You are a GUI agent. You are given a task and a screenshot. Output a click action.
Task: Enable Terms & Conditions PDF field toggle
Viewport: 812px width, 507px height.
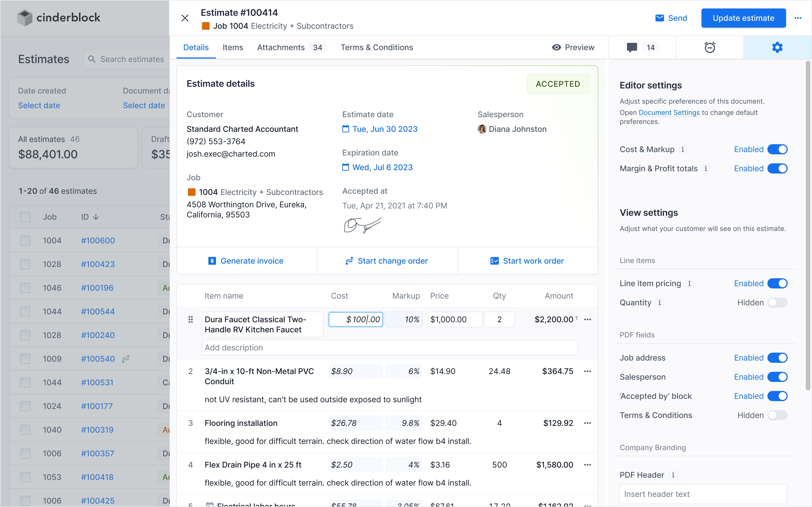click(777, 415)
